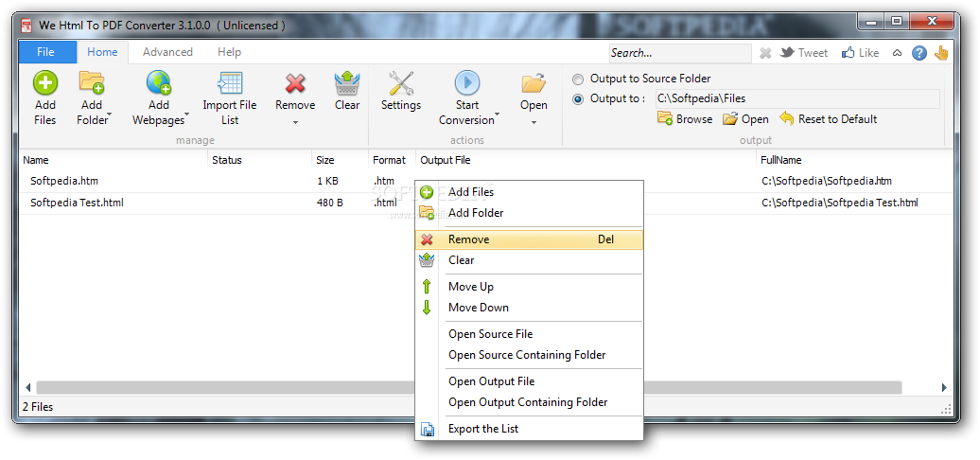Expand the Remove dropdown arrow

(295, 122)
